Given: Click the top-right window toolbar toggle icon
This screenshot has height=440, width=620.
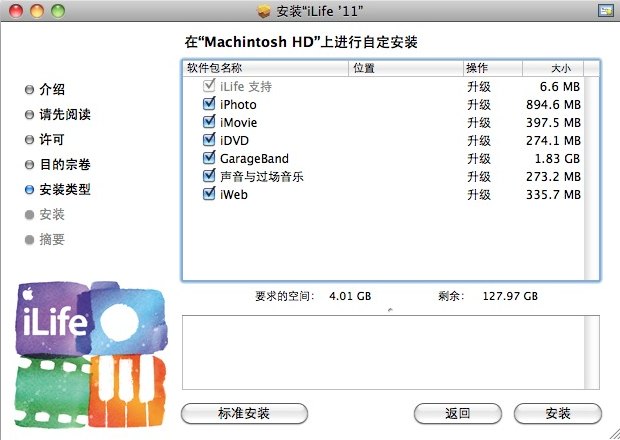Looking at the screenshot, I should coord(605,11).
